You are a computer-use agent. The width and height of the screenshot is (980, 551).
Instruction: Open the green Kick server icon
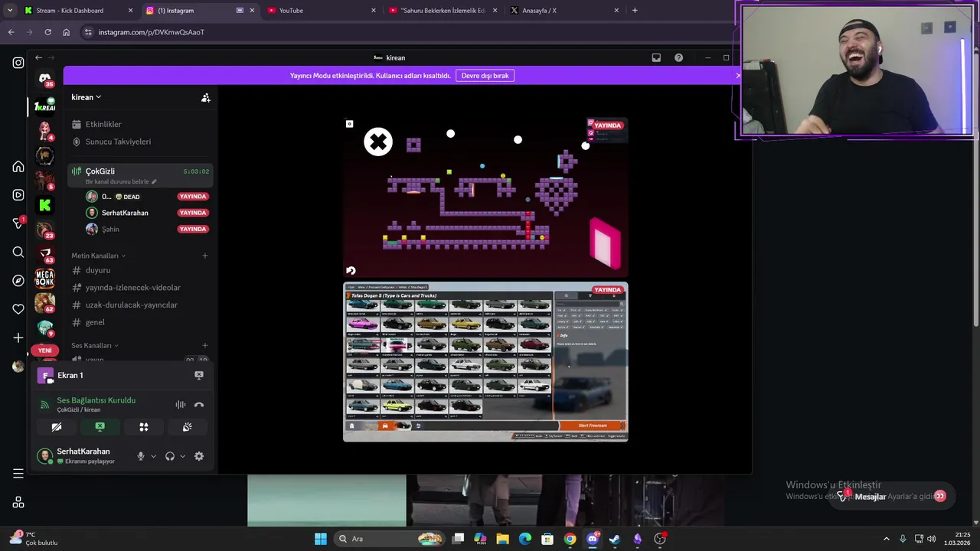tap(45, 204)
